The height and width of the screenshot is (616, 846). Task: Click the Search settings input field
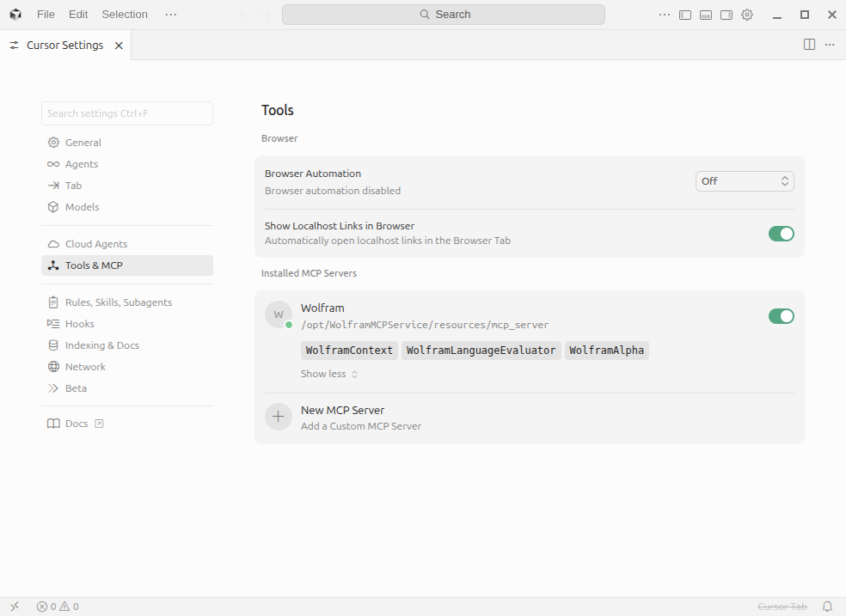[127, 113]
